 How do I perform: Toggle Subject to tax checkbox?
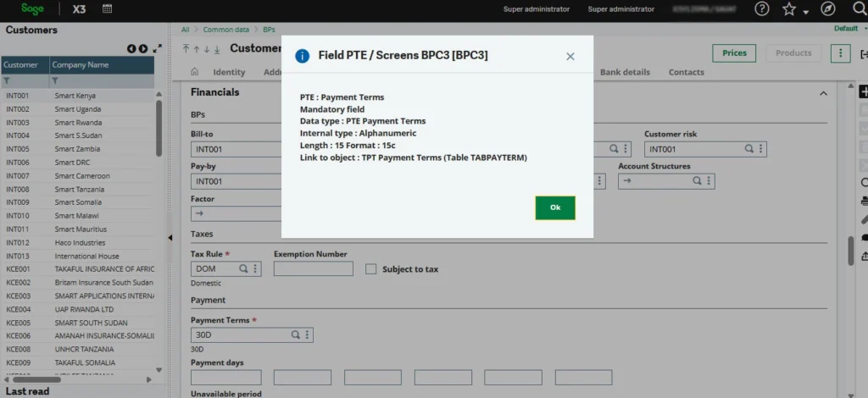pyautogui.click(x=371, y=269)
